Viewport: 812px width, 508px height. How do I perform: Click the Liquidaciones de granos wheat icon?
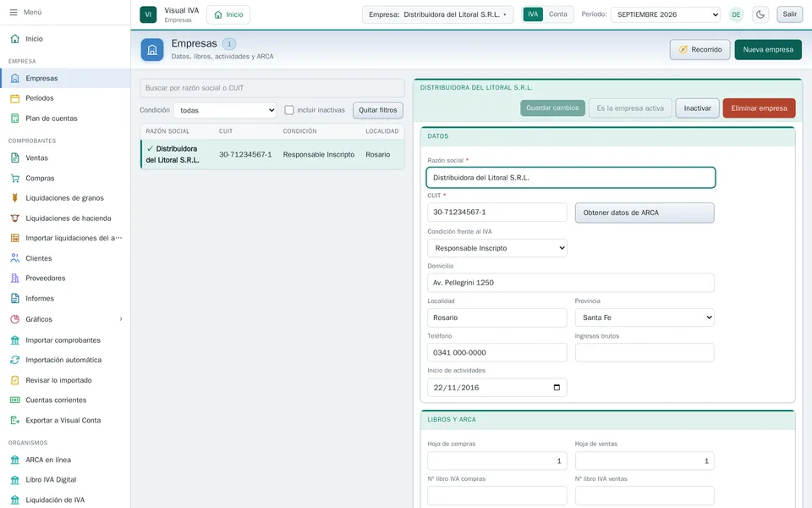tap(15, 198)
